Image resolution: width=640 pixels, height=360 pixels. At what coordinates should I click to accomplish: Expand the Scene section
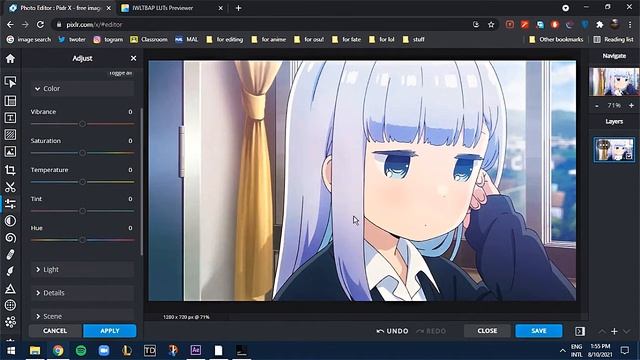pos(82,316)
